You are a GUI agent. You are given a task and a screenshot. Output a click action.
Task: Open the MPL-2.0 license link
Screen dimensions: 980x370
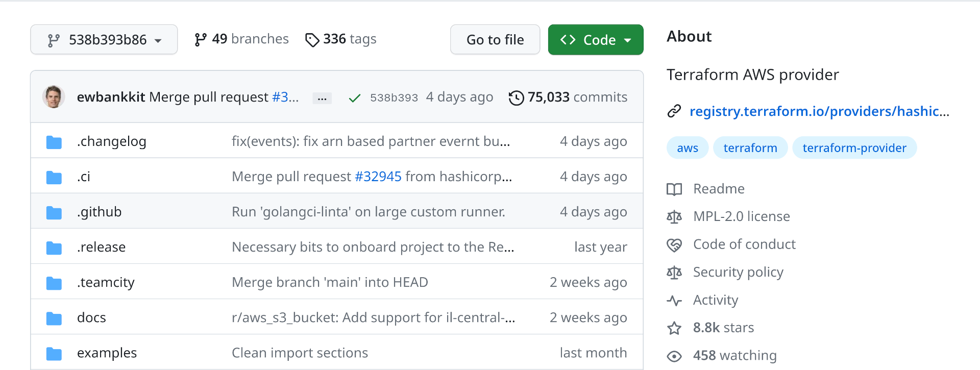[742, 216]
